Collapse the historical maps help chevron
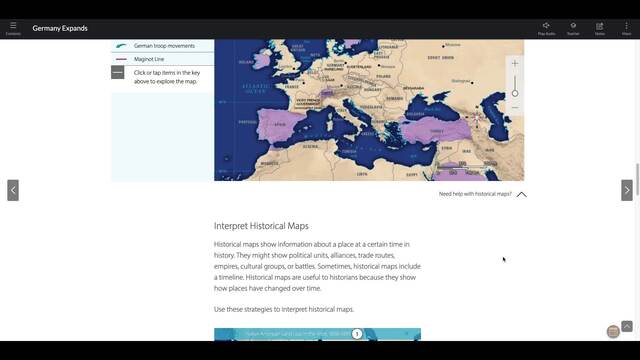 (x=522, y=194)
